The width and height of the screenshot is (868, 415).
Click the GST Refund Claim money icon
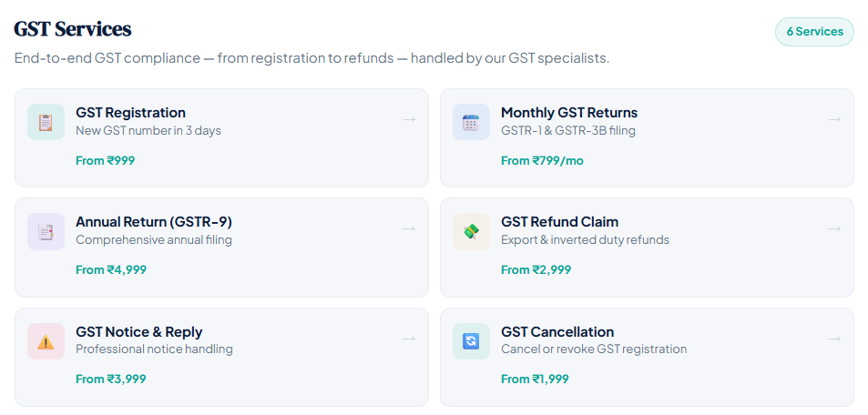coord(471,231)
